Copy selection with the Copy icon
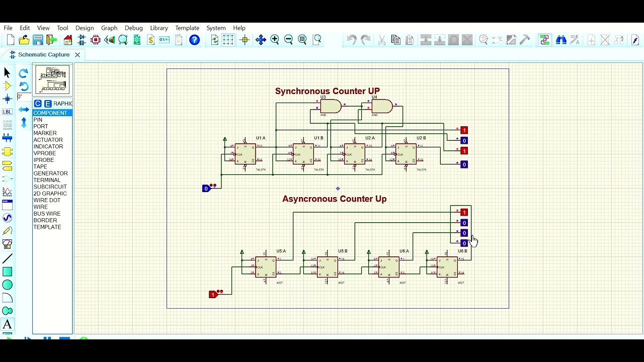The image size is (644, 362). pos(396,40)
